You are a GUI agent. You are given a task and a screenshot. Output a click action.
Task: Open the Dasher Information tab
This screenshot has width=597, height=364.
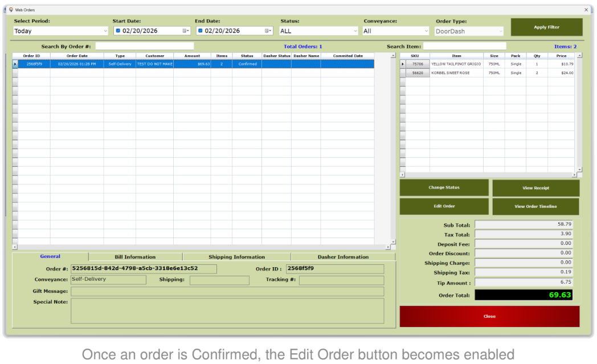343,257
